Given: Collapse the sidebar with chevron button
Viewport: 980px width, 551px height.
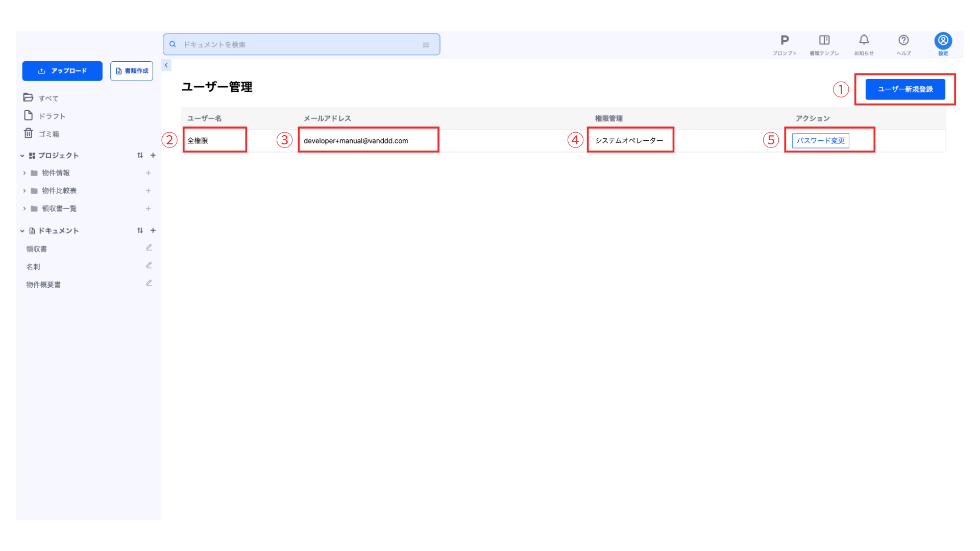Looking at the screenshot, I should point(166,65).
